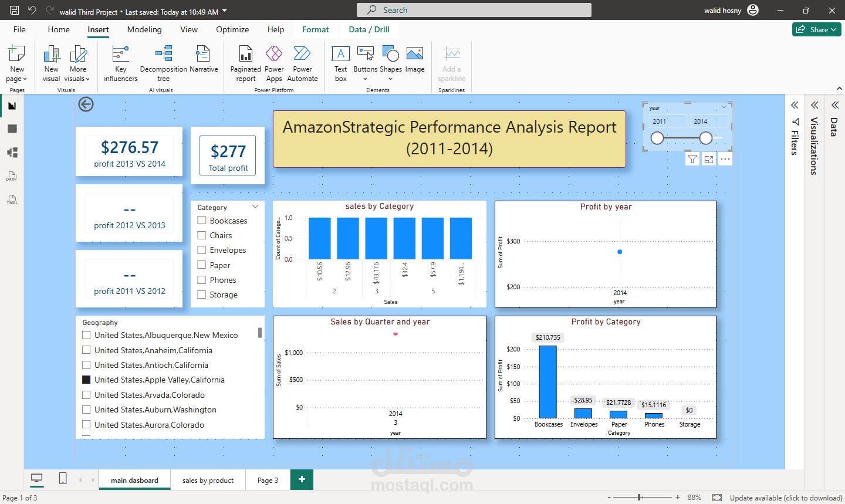The width and height of the screenshot is (845, 504).
Task: Open walid hosny account avatar
Action: coord(753,10)
